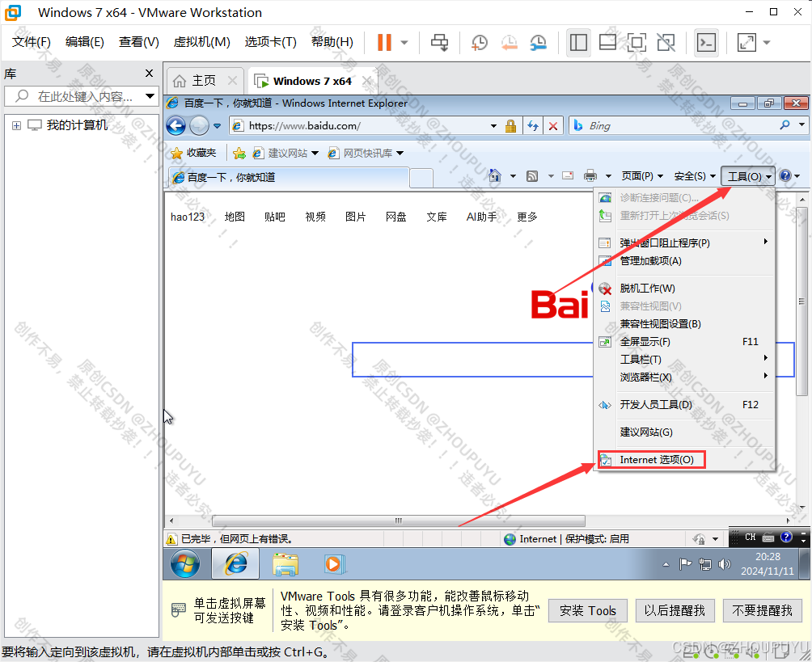Toggle thumbnail bar view icon
This screenshot has height=662, width=812.
(x=607, y=43)
